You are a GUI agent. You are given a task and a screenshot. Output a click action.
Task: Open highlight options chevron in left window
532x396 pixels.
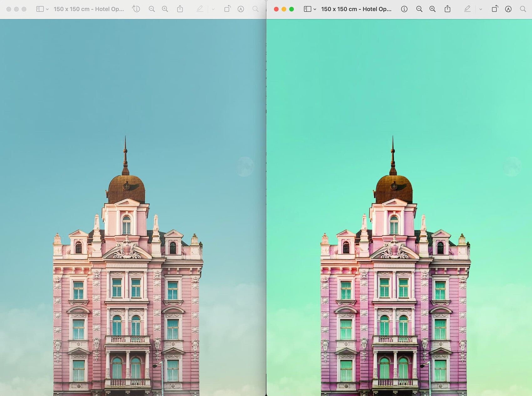point(213,9)
